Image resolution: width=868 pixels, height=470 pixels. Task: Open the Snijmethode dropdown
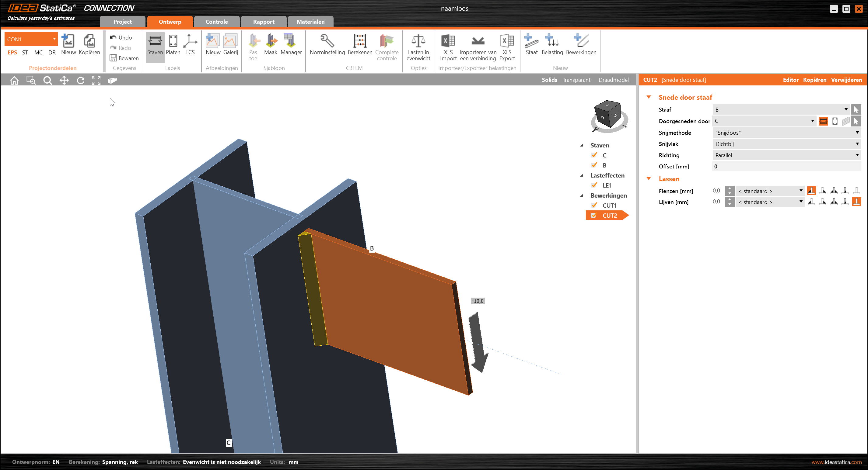pos(786,133)
